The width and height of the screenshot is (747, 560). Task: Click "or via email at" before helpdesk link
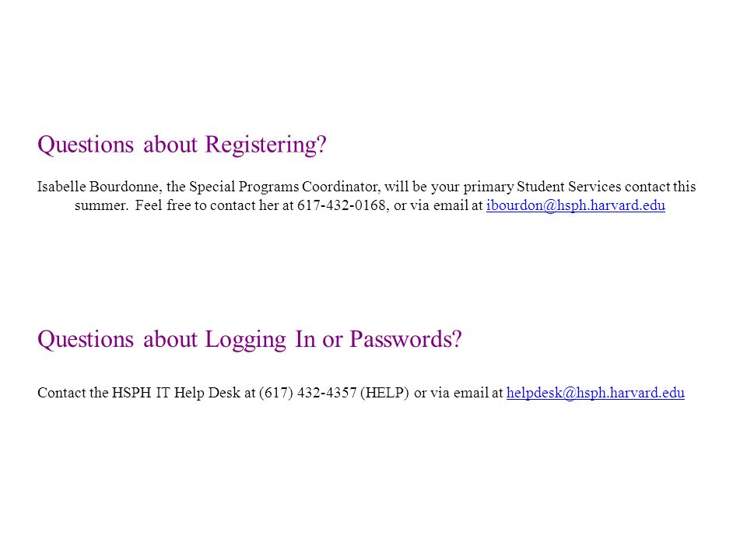coord(458,392)
